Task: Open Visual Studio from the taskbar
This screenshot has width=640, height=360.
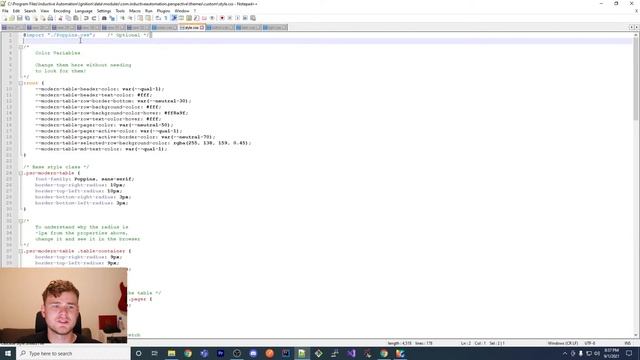Action: [351, 353]
